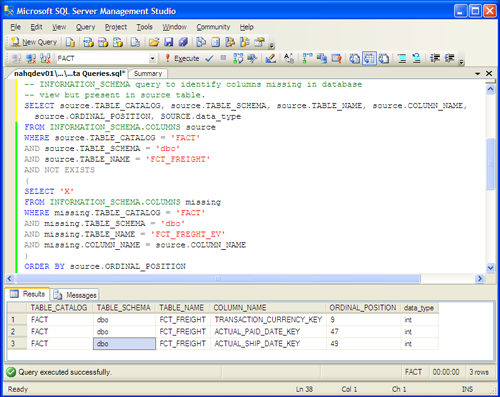The width and height of the screenshot is (500, 397).
Task: Select the TRANSACTION_CURRENCY_KEY cell
Action: coord(268,320)
